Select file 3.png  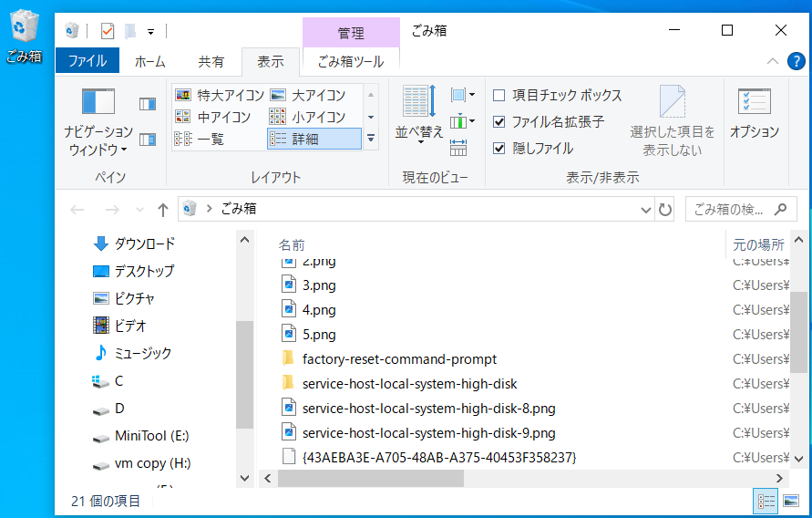point(319,285)
